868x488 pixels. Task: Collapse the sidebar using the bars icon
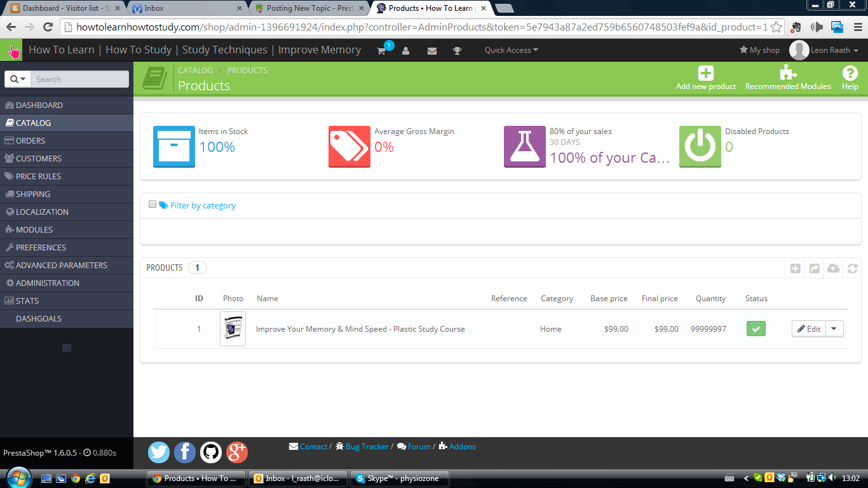tap(66, 348)
